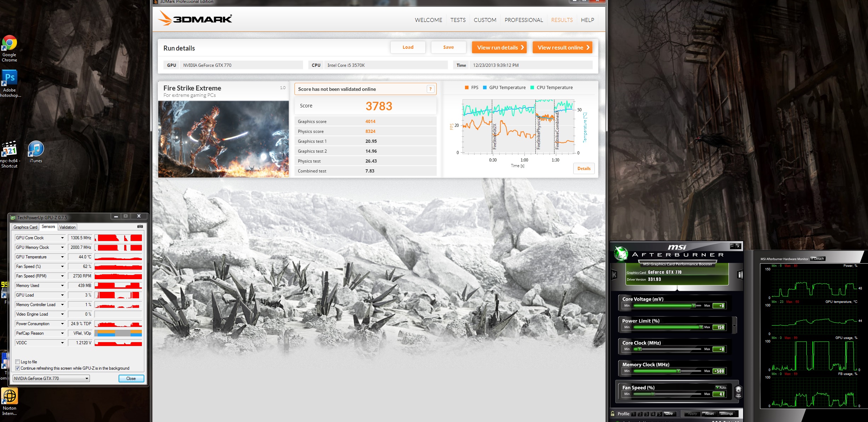The height and width of the screenshot is (422, 868).
Task: Expand the Power Limit arrow in Afterburner
Action: click(734, 326)
